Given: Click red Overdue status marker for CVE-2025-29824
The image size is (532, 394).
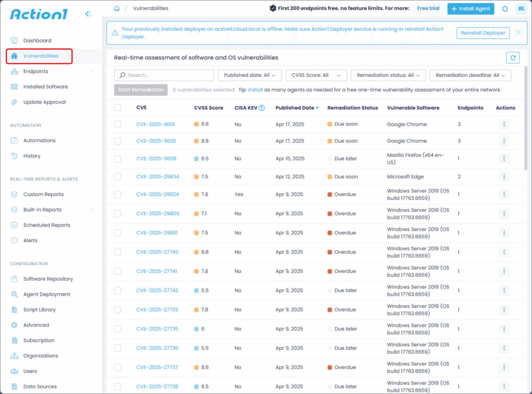Looking at the screenshot, I should pos(329,194).
